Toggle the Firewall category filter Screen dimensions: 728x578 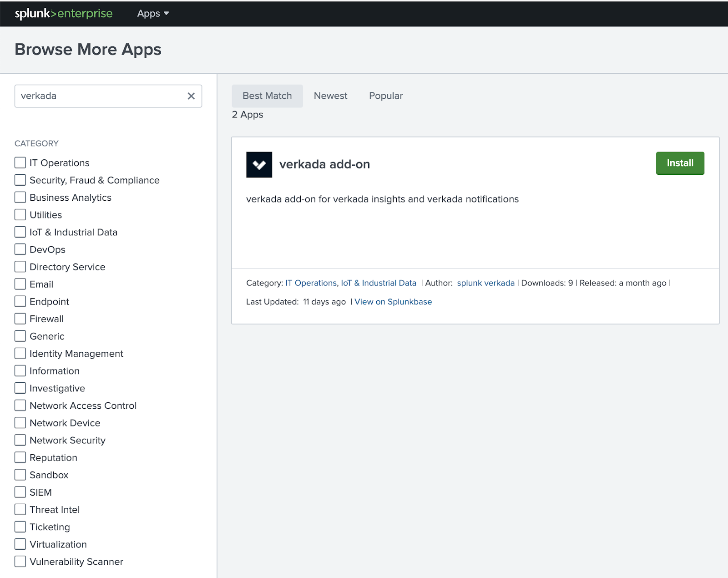20,319
